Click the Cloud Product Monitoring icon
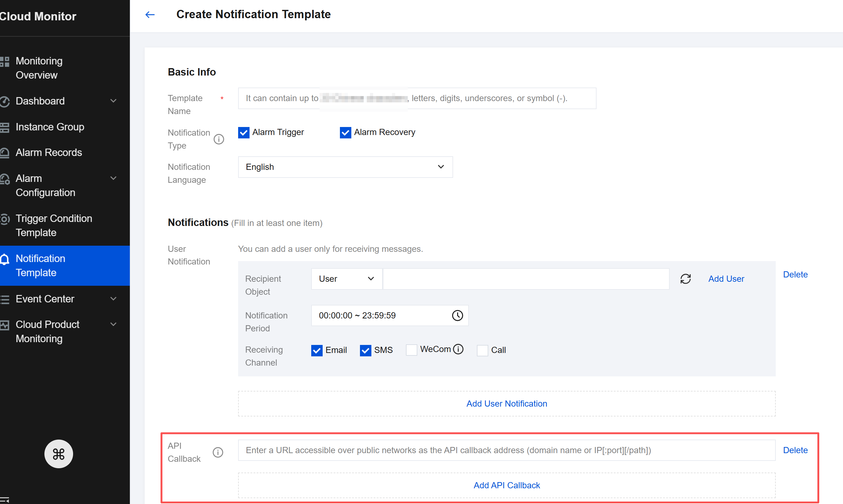 [4, 325]
